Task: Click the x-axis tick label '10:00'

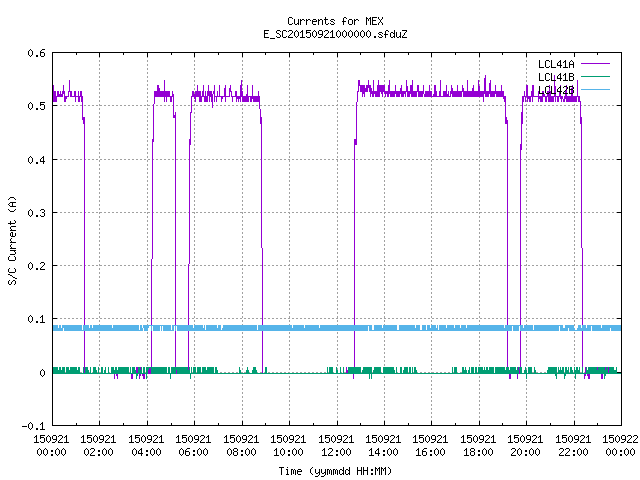Action: pos(288,452)
